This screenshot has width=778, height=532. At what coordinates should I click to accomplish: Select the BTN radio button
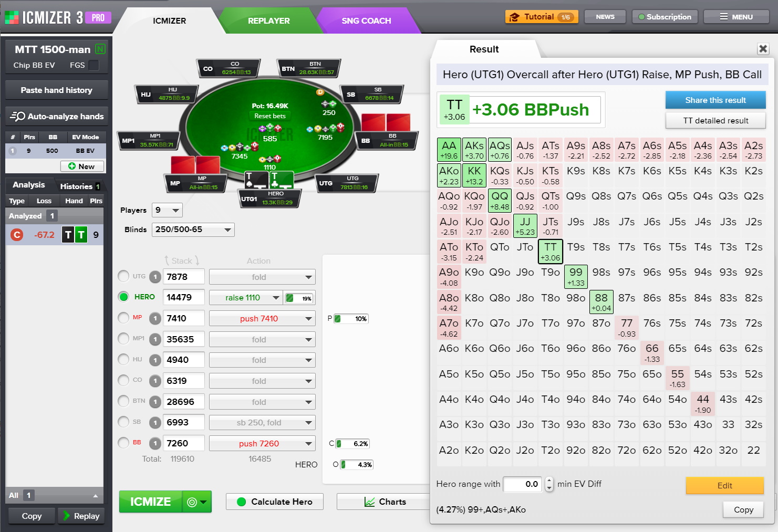[123, 401]
